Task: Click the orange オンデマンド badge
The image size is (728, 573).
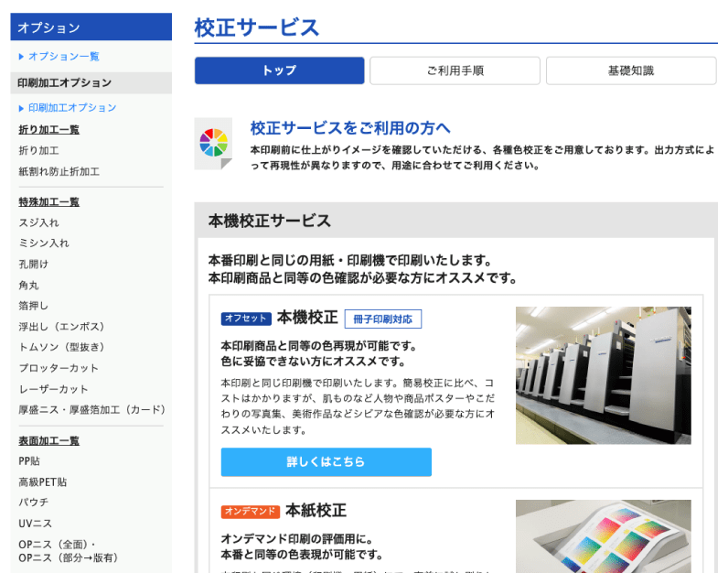Action: tap(250, 511)
